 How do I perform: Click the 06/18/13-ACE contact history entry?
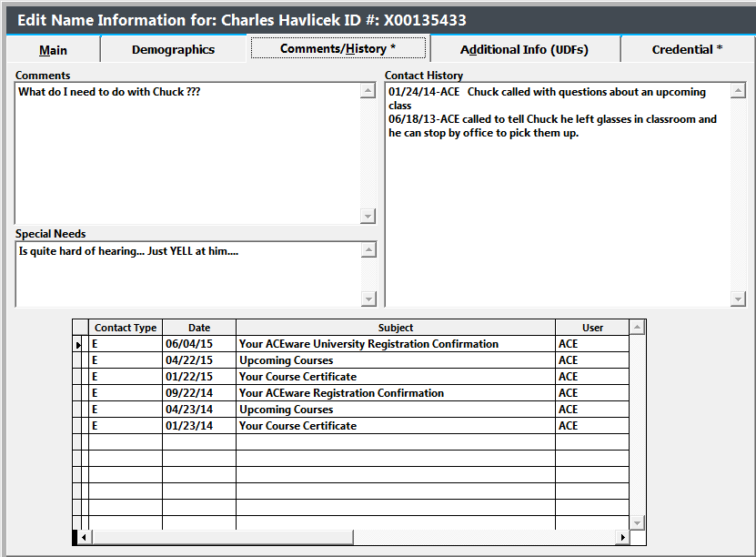pos(552,126)
